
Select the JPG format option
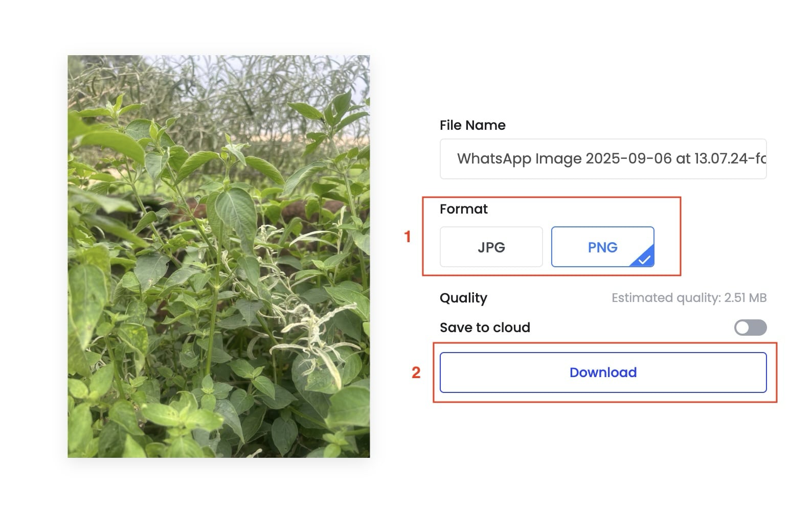pyautogui.click(x=491, y=247)
